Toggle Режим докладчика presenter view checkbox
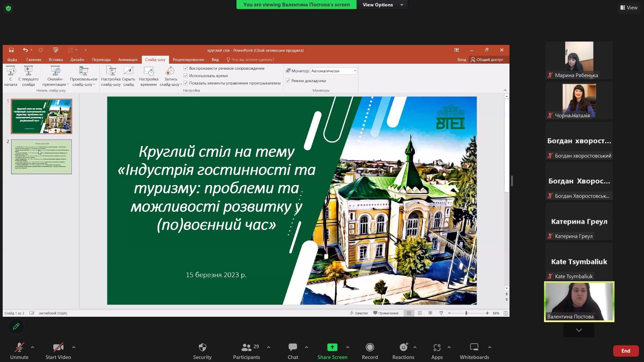Screen dimensions: 644x362 [x=288, y=81]
